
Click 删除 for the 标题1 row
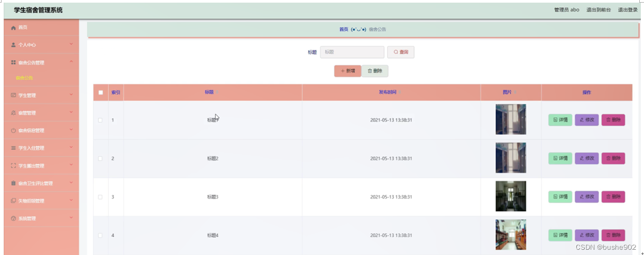(613, 120)
